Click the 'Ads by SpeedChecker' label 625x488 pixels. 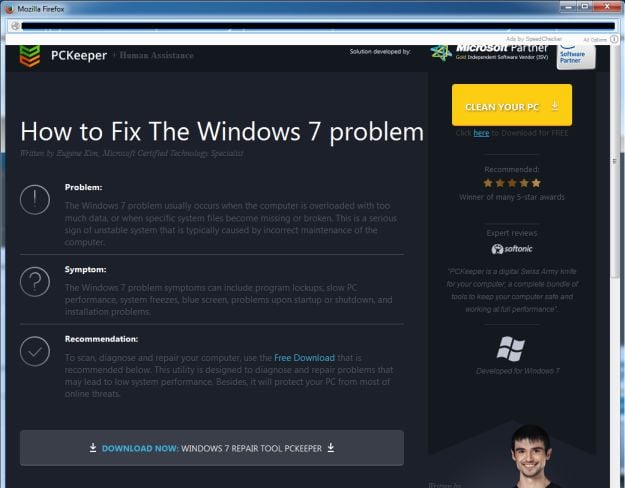click(x=534, y=39)
